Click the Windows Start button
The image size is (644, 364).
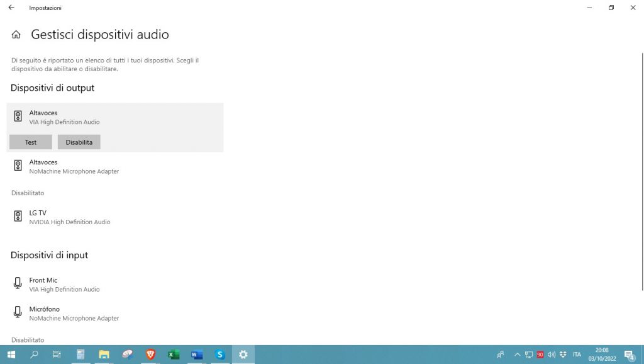coord(11,355)
